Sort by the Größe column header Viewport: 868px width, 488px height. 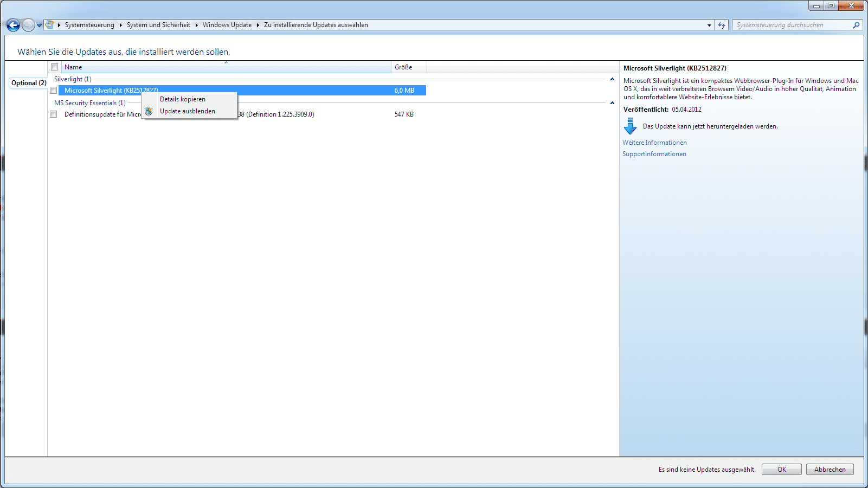tap(409, 67)
